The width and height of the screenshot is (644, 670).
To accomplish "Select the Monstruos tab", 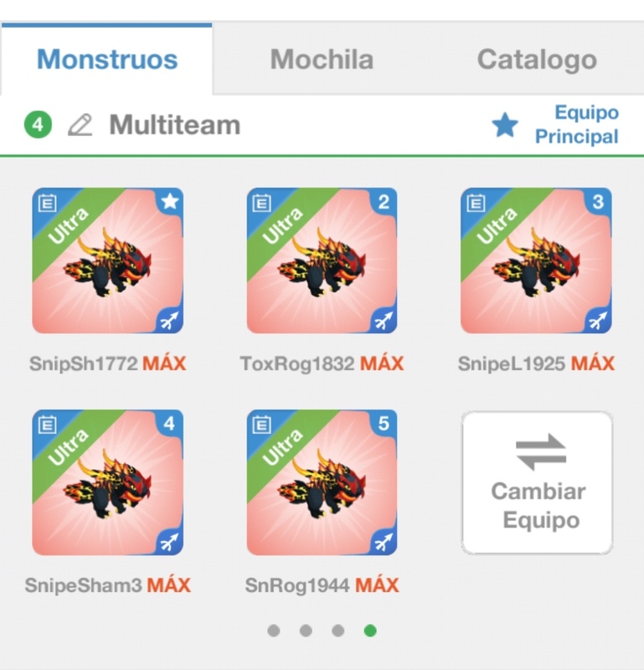I will [107, 59].
